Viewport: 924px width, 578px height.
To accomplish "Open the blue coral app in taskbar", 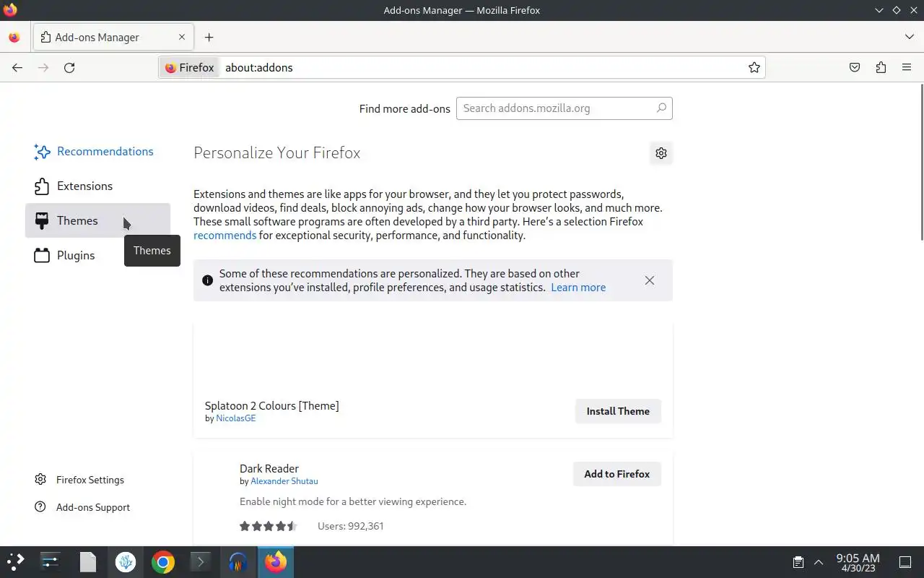I will [126, 562].
